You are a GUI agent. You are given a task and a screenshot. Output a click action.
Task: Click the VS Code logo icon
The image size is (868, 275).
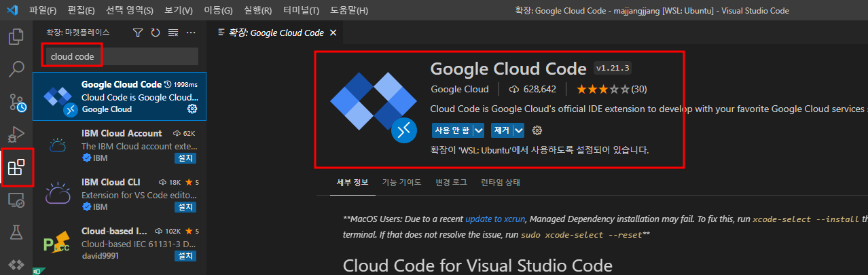pyautogui.click(x=11, y=10)
